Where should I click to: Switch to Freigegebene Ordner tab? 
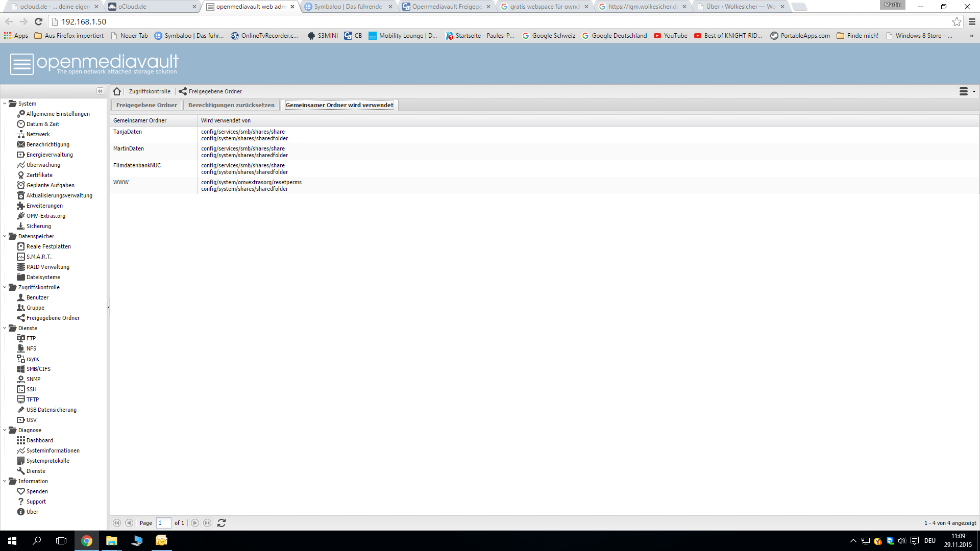pyautogui.click(x=146, y=105)
